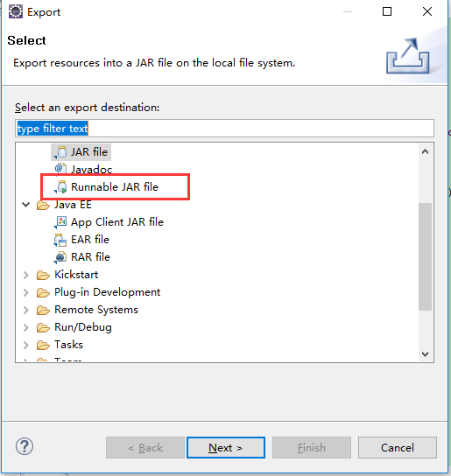This screenshot has width=451, height=476.
Task: Click the vertical scrollbar thumb in list
Action: 425,256
